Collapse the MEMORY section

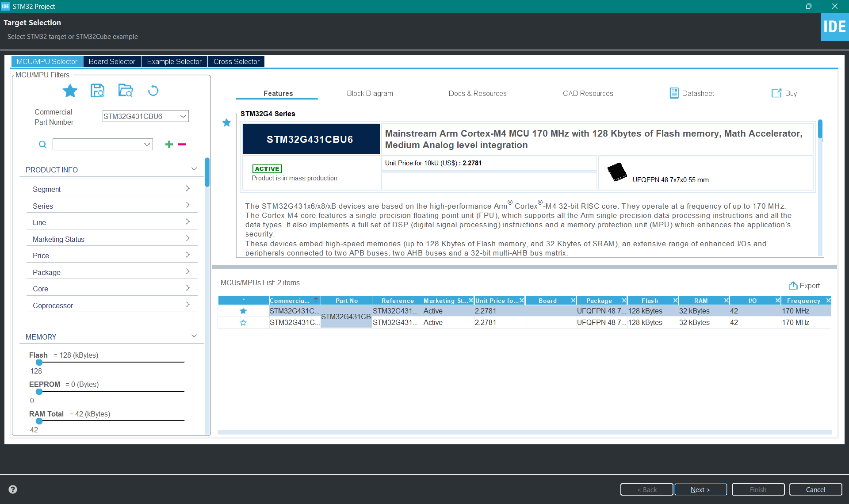pos(194,336)
